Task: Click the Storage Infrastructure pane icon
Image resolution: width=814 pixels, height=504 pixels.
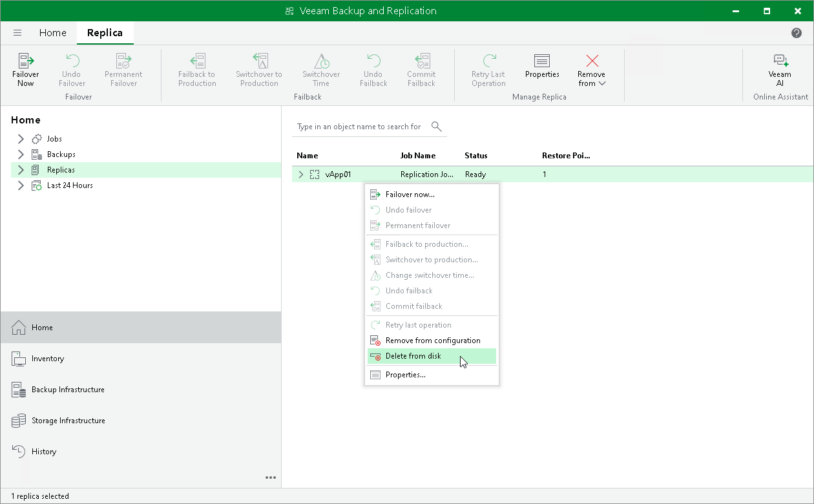Action: click(x=19, y=421)
